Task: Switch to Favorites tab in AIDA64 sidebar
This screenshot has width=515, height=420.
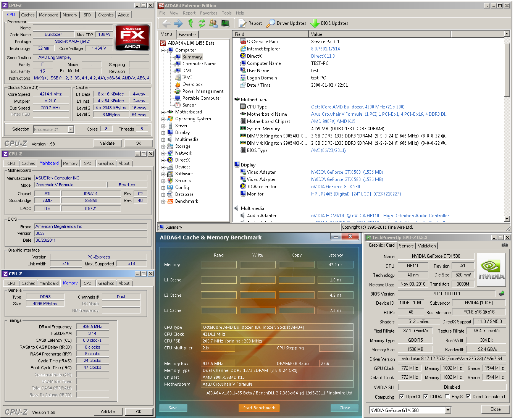Action: coord(187,35)
